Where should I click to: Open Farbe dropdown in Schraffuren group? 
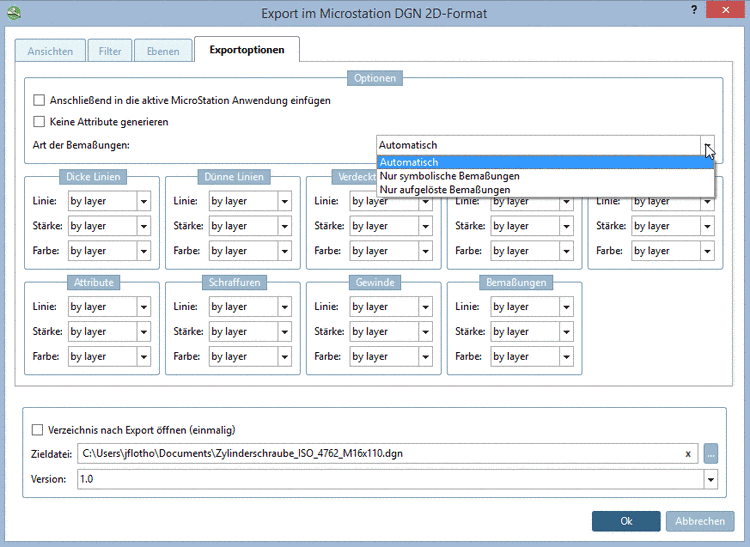pos(250,357)
